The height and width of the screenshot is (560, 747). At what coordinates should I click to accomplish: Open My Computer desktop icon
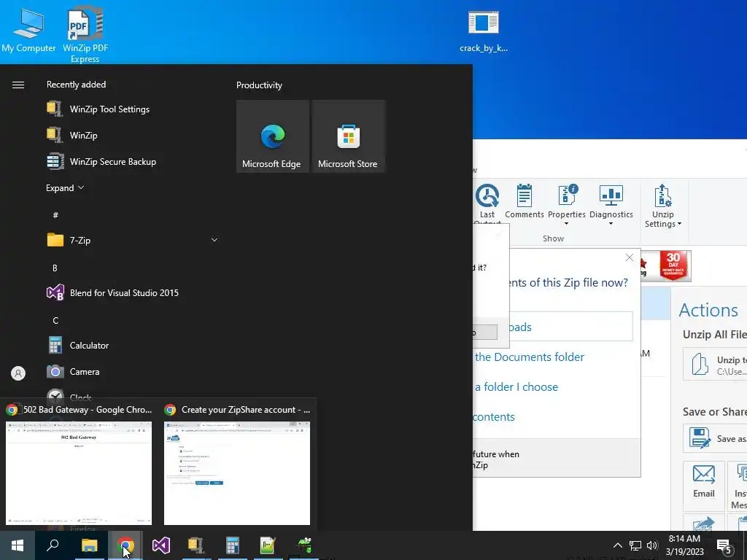(x=28, y=30)
